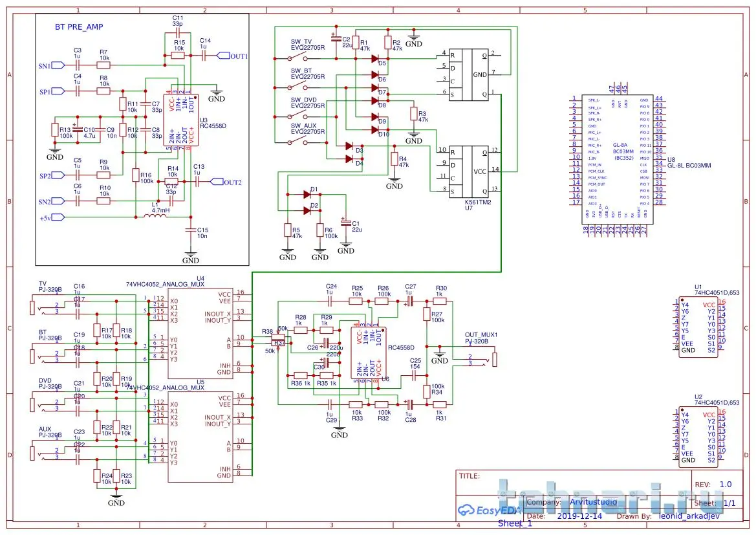Click the C15 10n capacitor label
Image resolution: width=756 pixels, height=535 pixels.
pos(202,233)
